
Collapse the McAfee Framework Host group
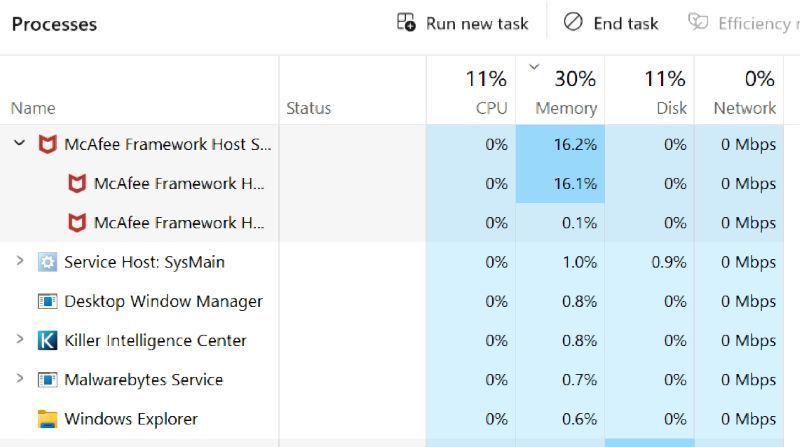coord(19,144)
